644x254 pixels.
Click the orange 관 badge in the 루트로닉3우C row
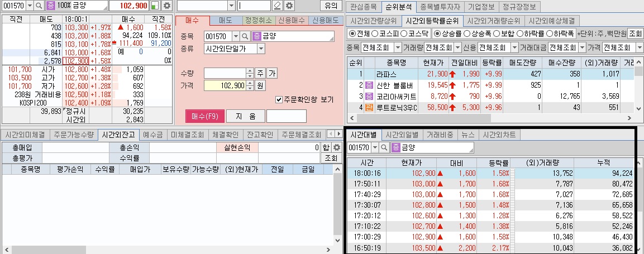pyautogui.click(x=369, y=108)
